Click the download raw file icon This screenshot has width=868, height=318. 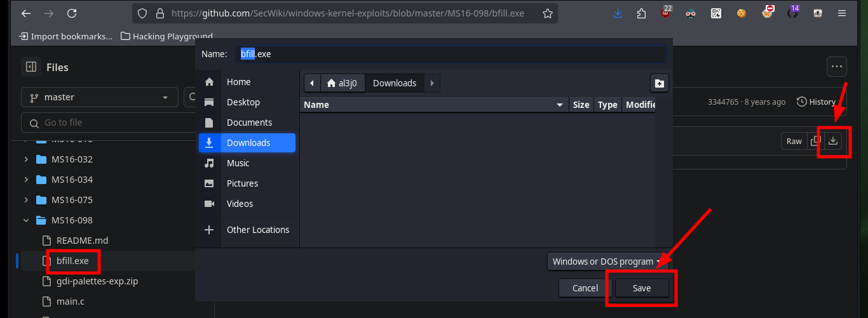[x=834, y=141]
